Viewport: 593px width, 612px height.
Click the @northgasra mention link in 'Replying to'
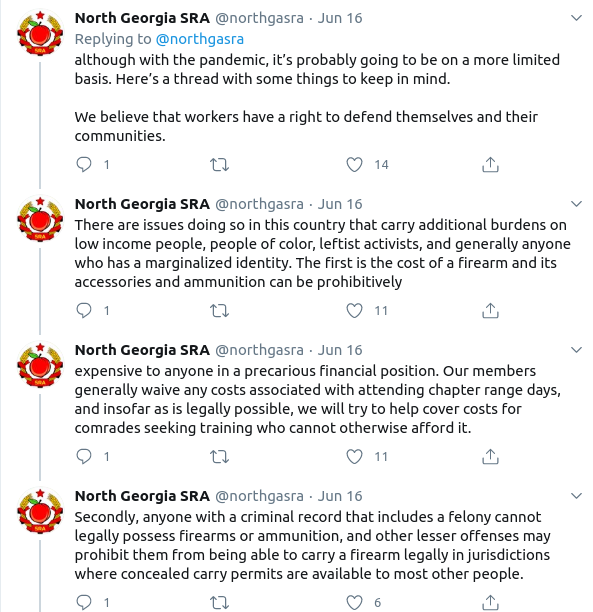[x=199, y=39]
